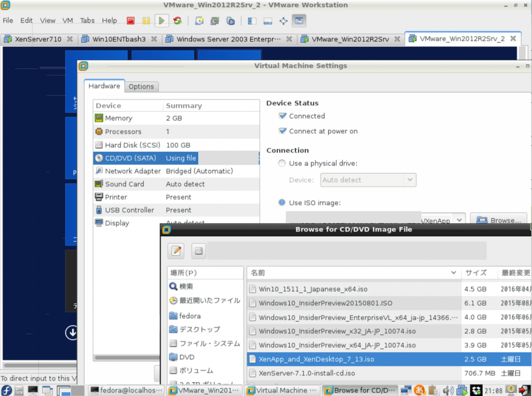Viewport: 532px width, 396px height.
Task: Switch to the XenServer710 tab
Action: pos(38,39)
